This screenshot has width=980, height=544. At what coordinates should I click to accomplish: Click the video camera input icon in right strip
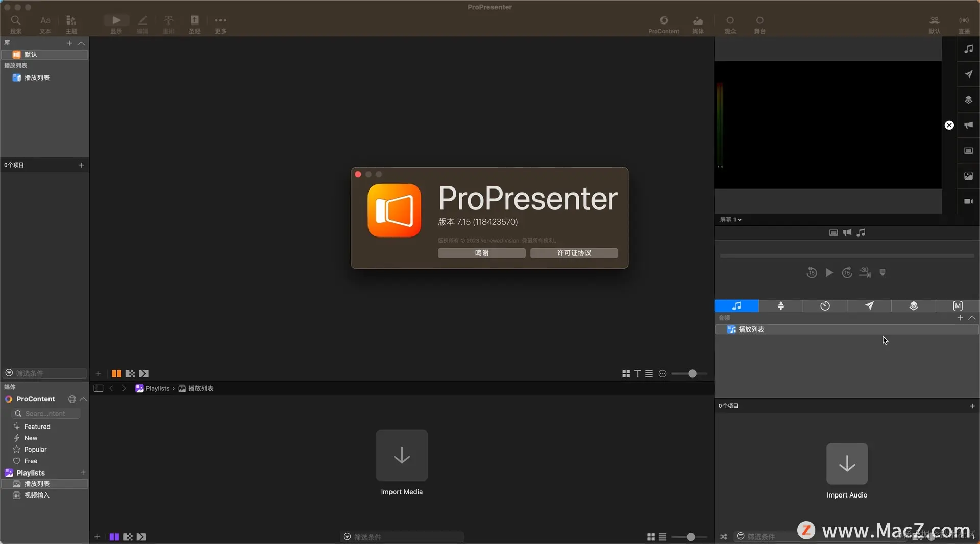tap(968, 201)
